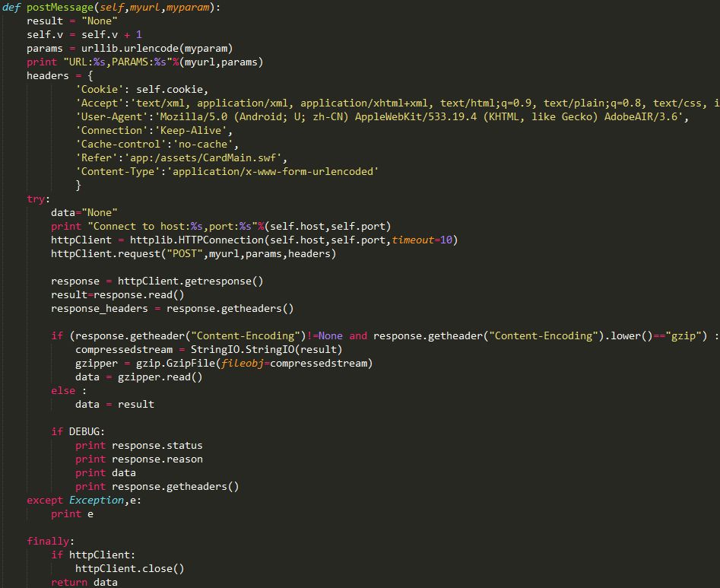Image resolution: width=720 pixels, height=588 pixels.
Task: Click the result=response.read() line
Action: 118,295
